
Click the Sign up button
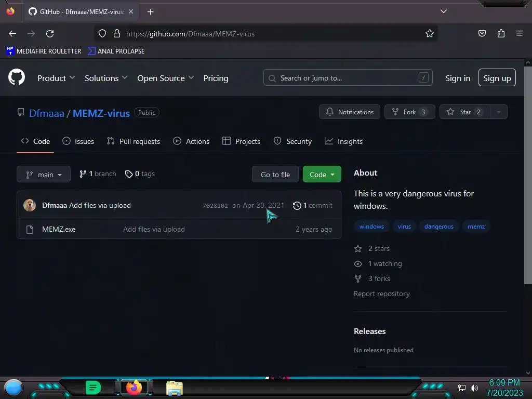click(497, 78)
